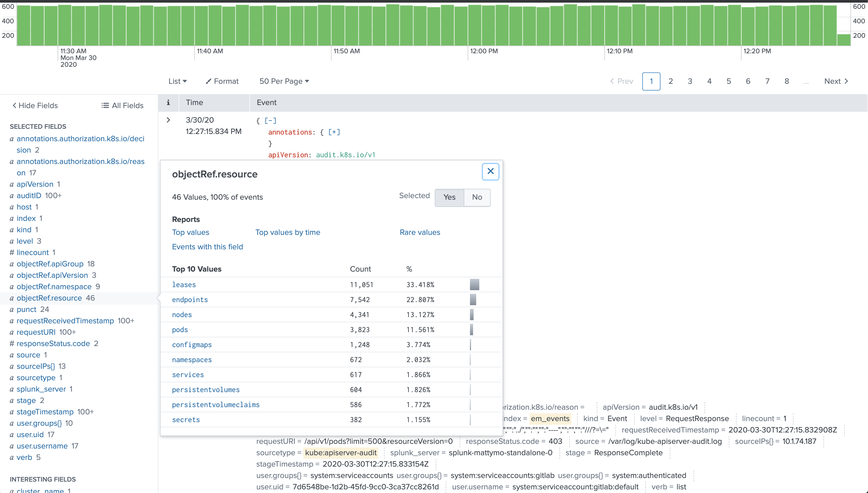Image resolution: width=868 pixels, height=493 pixels.
Task: Set field Selected to No
Action: click(x=477, y=197)
